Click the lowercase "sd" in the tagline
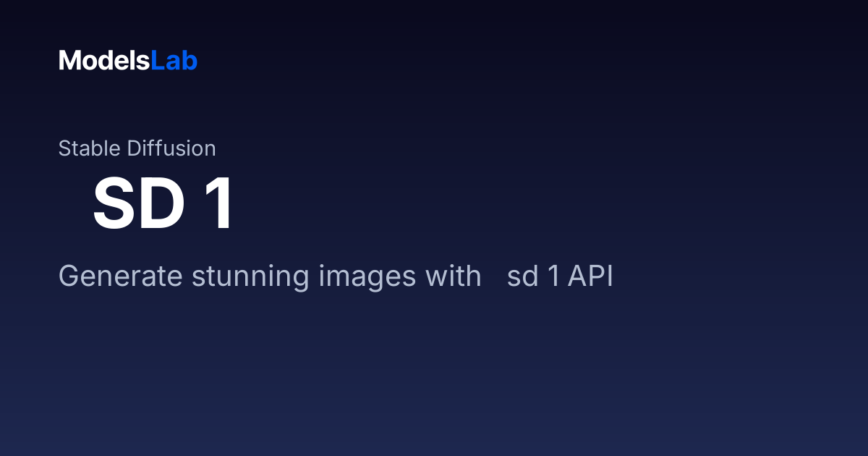868x456 pixels. tap(522, 277)
